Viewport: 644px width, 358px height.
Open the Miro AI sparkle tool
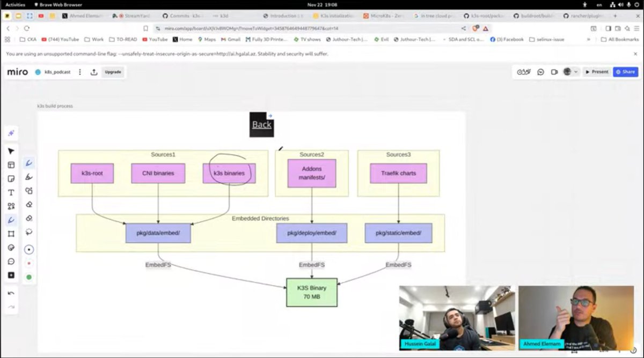11,133
